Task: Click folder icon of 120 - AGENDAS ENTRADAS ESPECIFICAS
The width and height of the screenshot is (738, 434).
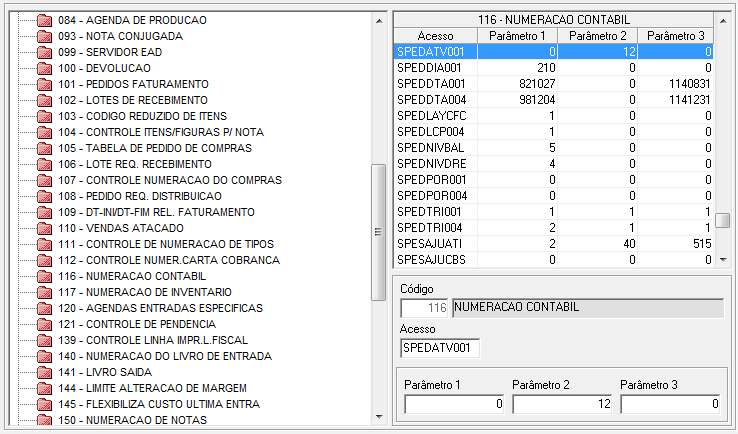Action: 44,308
